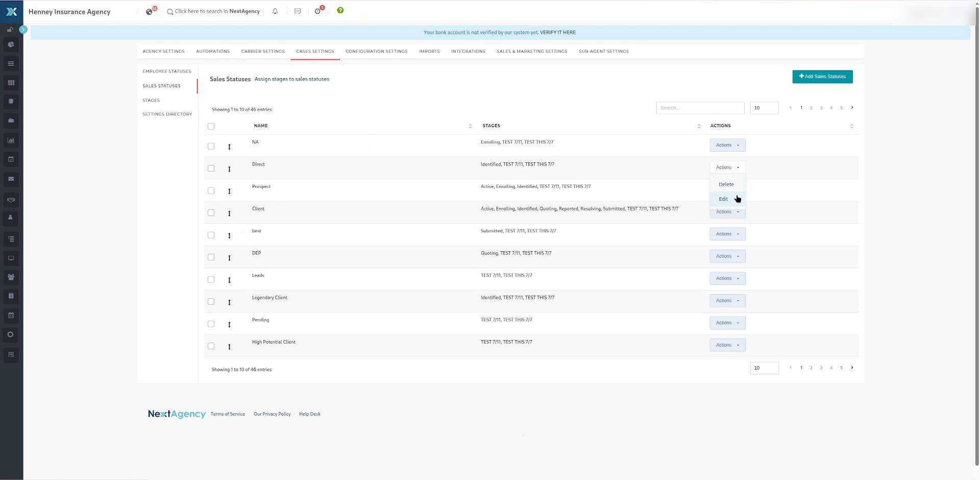Open the envelope mail sidebar icon
980x480 pixels.
(x=11, y=179)
